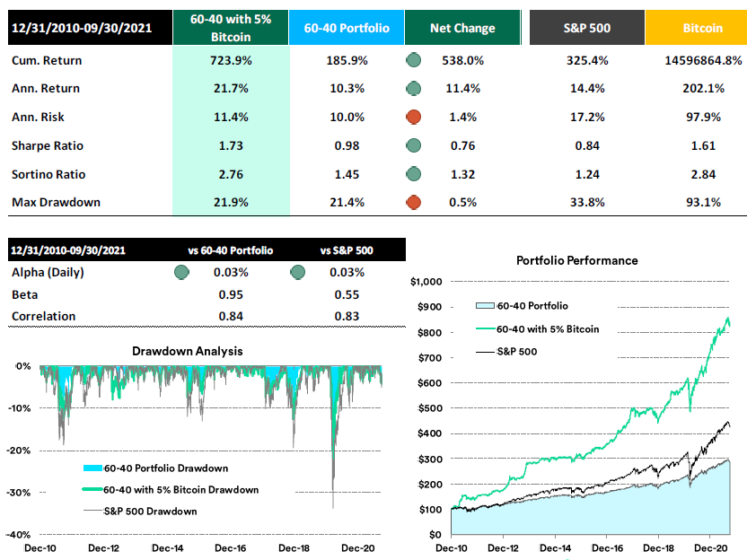Screen dimensions: 747x560
Task: Select the 538.0% net change value
Action: [x=463, y=60]
